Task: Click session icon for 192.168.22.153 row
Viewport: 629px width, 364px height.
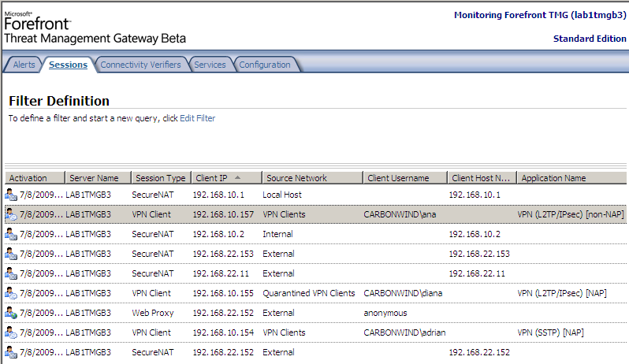Action: click(x=11, y=254)
